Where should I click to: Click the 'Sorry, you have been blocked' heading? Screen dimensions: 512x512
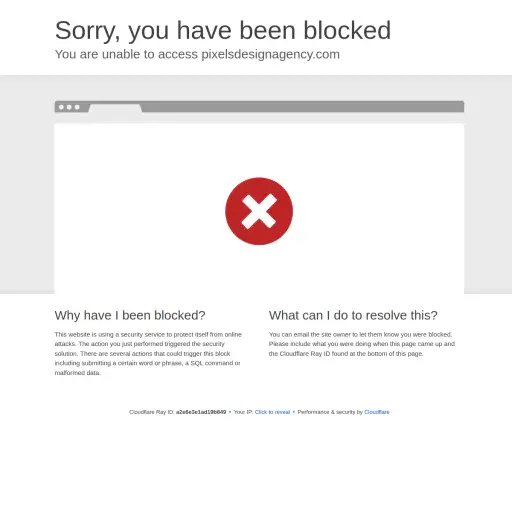pyautogui.click(x=223, y=30)
